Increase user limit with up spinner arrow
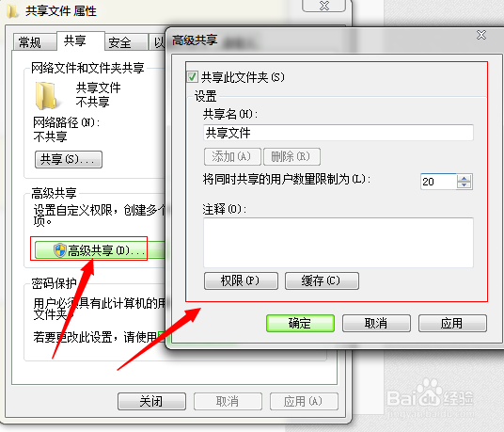 (x=465, y=178)
